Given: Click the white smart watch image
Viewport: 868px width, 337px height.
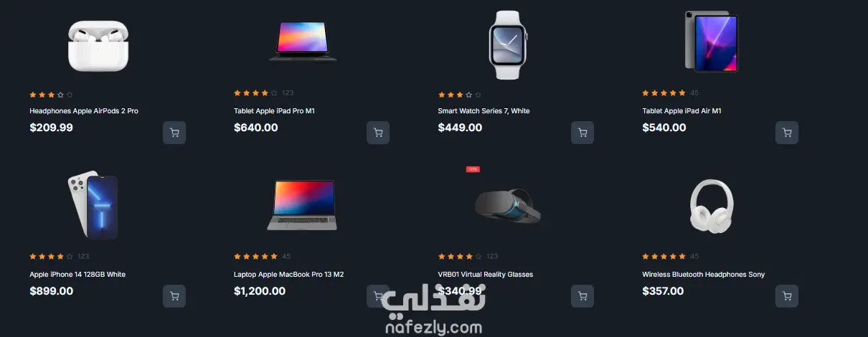Looking at the screenshot, I should (x=507, y=44).
